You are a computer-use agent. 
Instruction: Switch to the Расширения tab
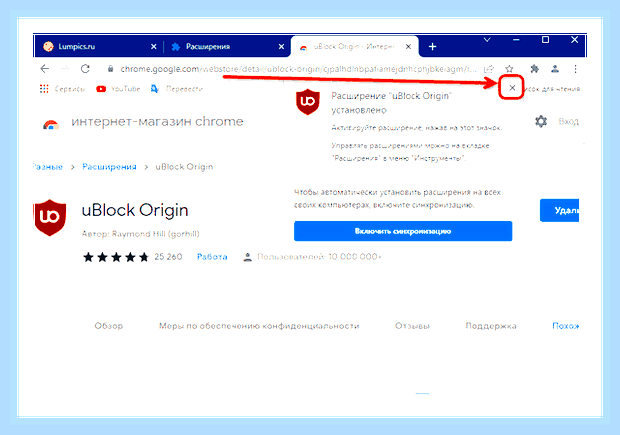pyautogui.click(x=226, y=47)
